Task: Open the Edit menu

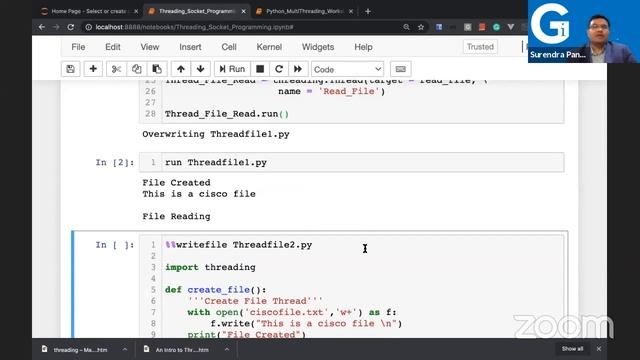Action: (113, 47)
